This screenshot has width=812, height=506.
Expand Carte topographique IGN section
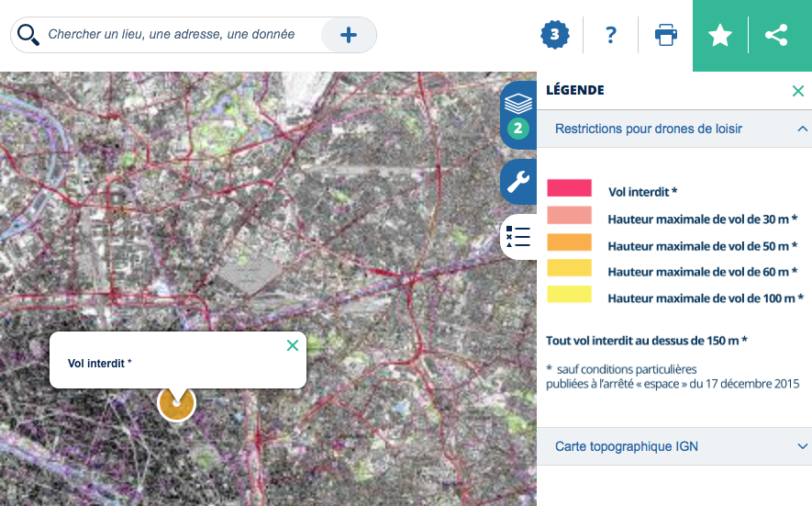802,446
